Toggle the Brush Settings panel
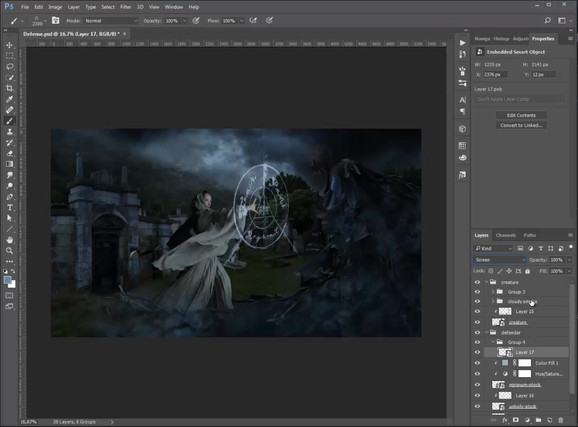This screenshot has width=578, height=427. coord(55,21)
